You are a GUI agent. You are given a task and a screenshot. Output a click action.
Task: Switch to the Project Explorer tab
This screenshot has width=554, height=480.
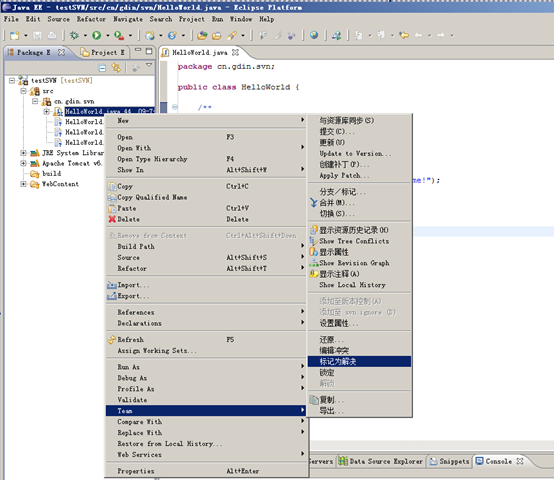(102, 52)
